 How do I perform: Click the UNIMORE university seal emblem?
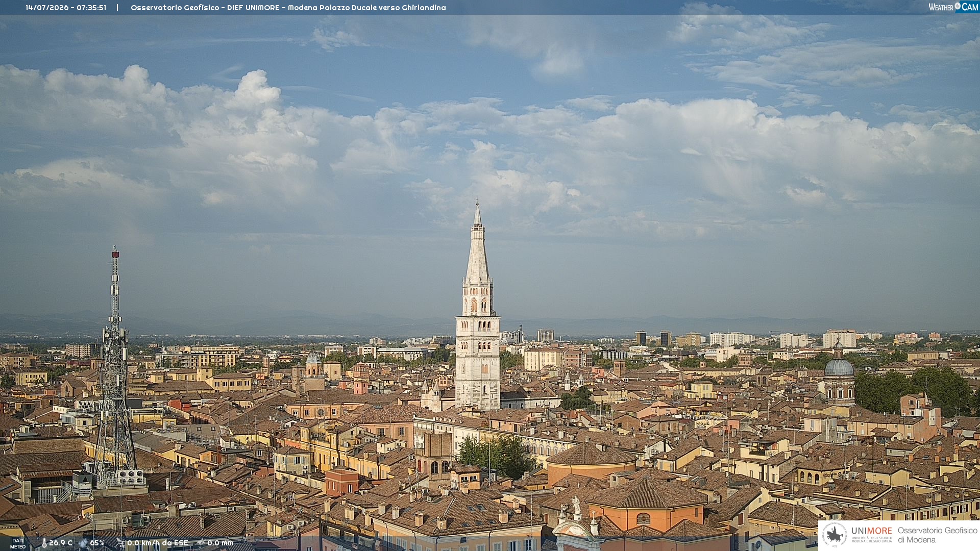(x=835, y=535)
